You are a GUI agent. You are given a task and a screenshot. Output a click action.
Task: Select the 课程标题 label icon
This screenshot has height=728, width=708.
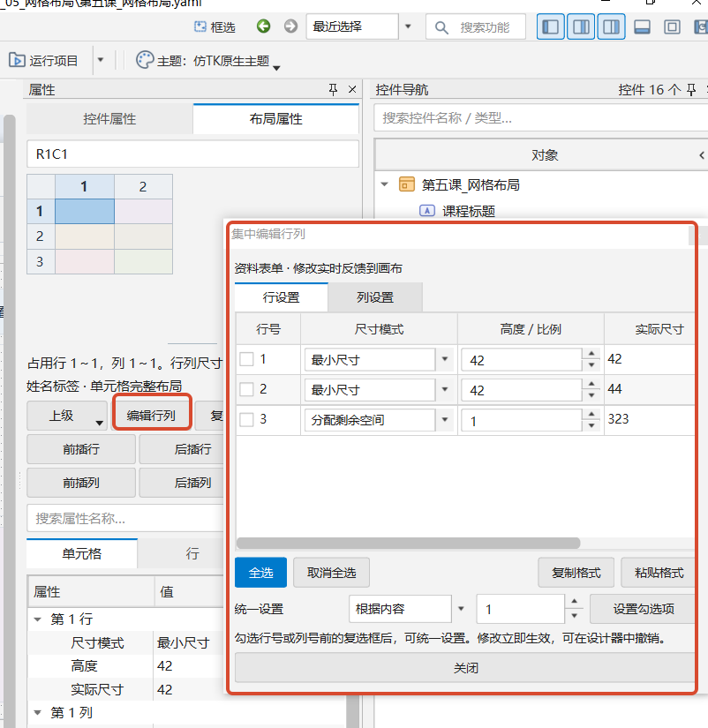coord(427,211)
